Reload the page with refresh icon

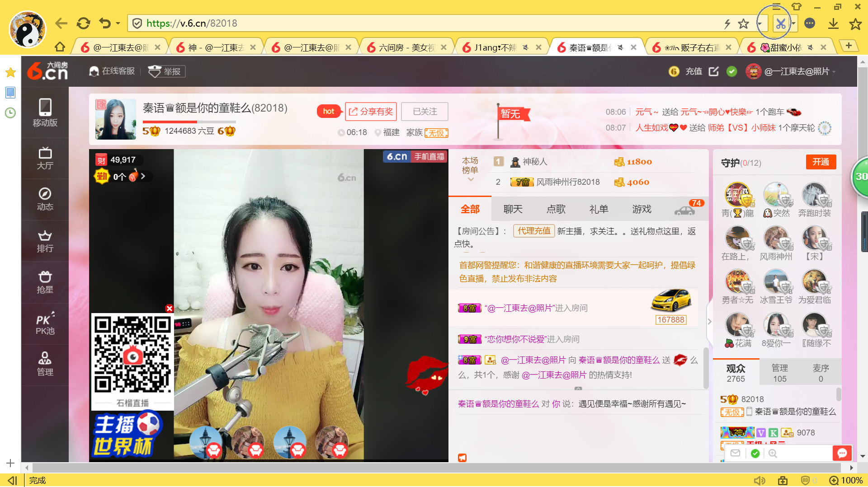pyautogui.click(x=83, y=23)
